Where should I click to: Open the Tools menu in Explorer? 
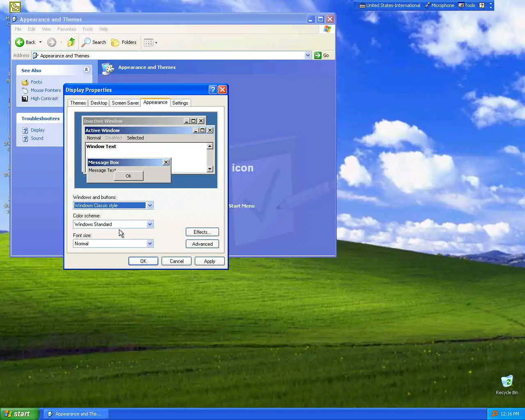point(87,29)
